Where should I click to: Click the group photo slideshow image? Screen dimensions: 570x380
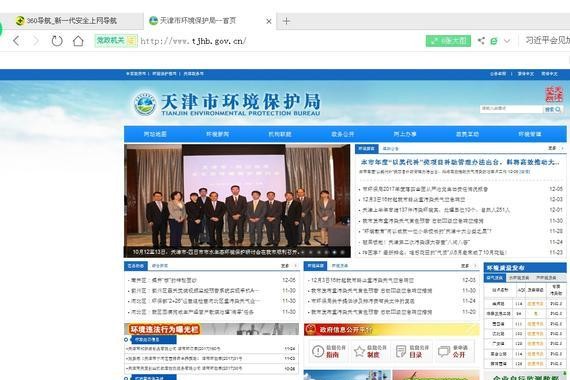(237, 196)
